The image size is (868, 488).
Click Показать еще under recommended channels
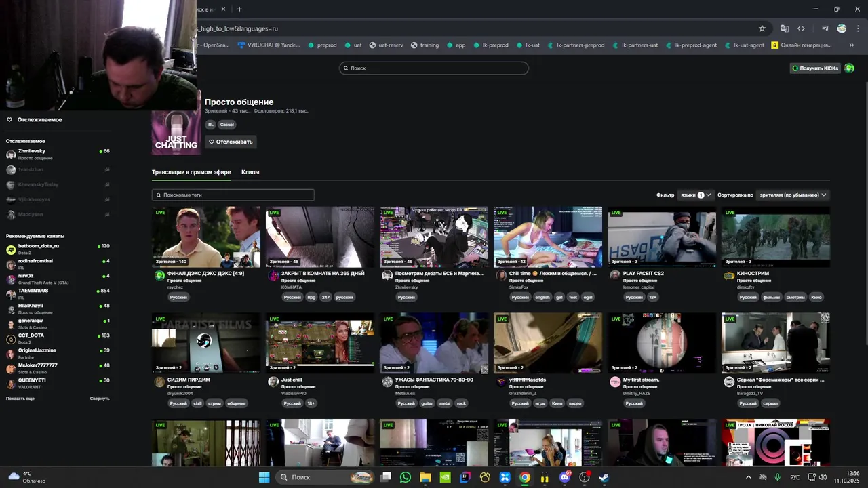[20, 399]
